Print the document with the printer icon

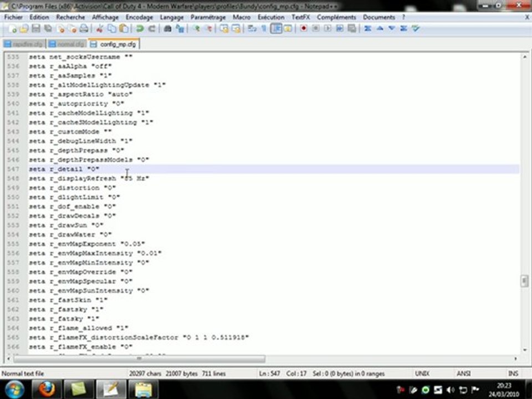pos(84,29)
